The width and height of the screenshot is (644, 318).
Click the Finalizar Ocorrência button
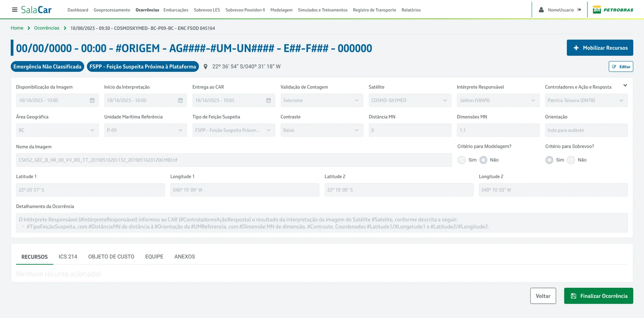[x=599, y=296]
